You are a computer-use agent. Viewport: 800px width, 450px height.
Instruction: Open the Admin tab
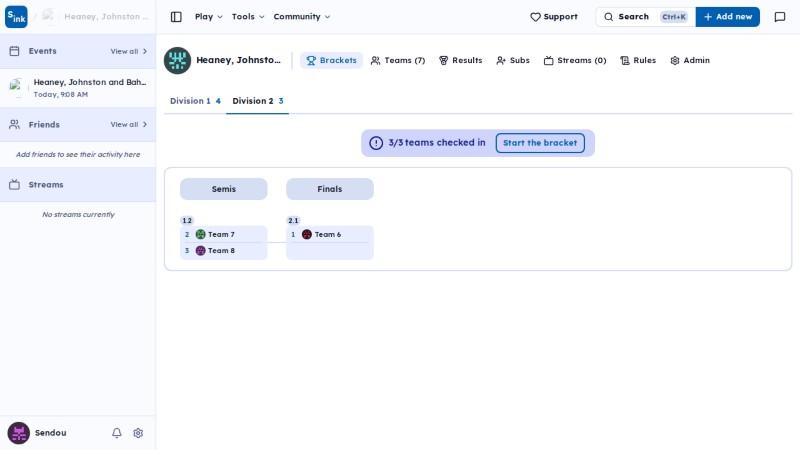click(690, 60)
